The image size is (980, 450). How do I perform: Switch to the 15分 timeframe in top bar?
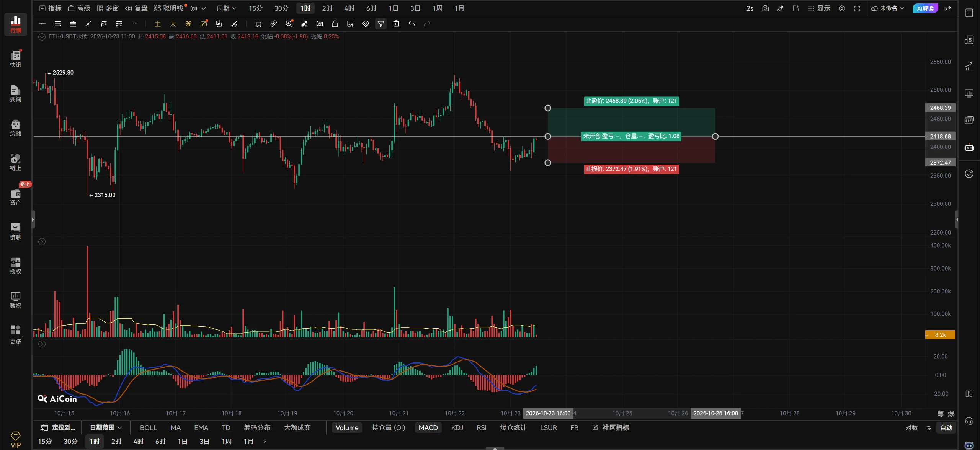[x=255, y=8]
